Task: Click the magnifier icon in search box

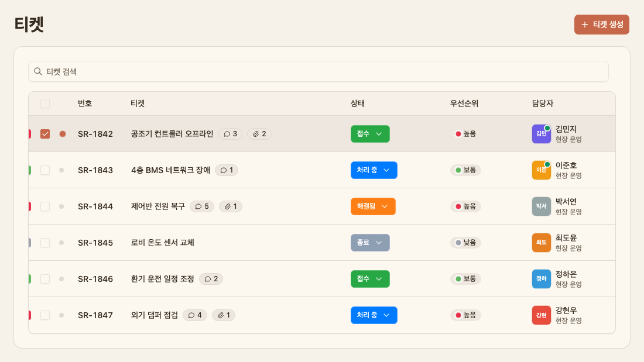Action: click(38, 71)
